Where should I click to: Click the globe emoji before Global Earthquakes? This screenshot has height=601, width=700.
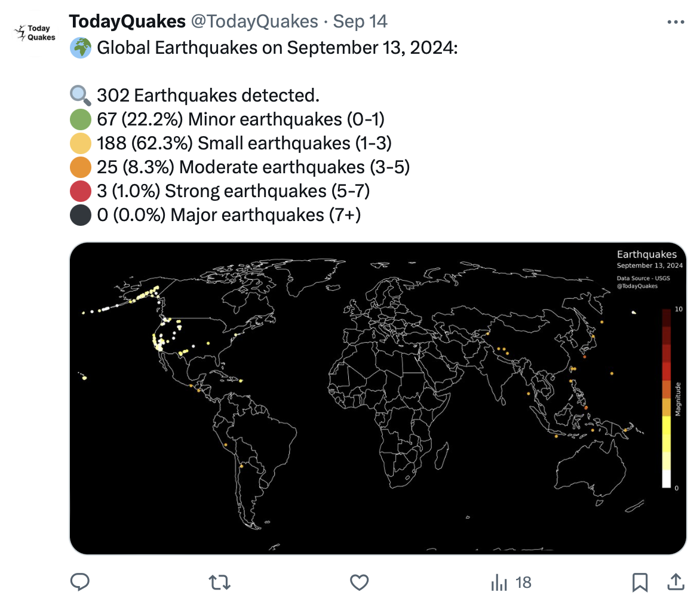[x=81, y=47]
